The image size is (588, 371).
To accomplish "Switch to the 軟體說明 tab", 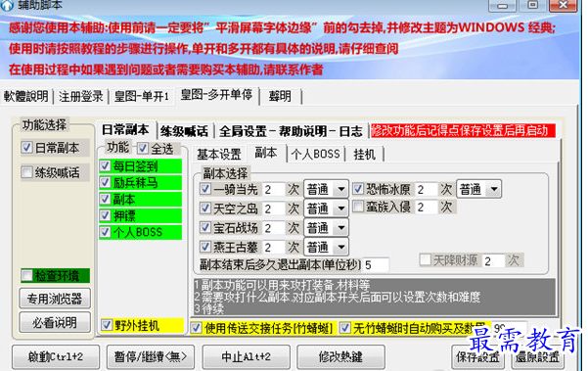I will coord(25,96).
